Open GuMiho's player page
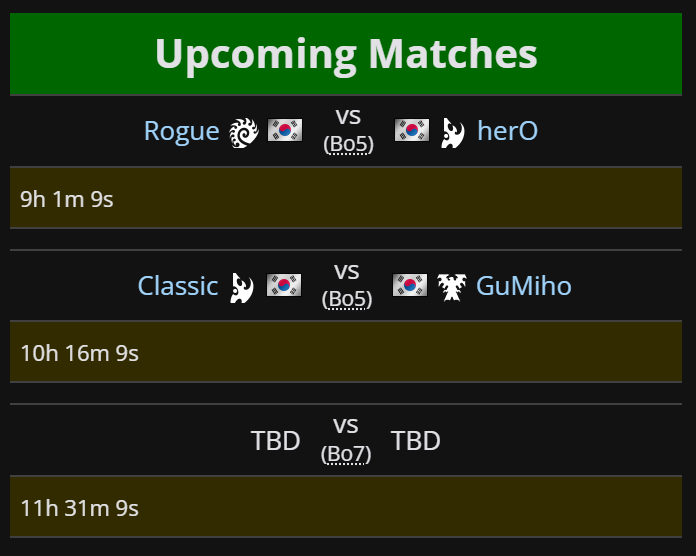The image size is (696, 556). (524, 286)
